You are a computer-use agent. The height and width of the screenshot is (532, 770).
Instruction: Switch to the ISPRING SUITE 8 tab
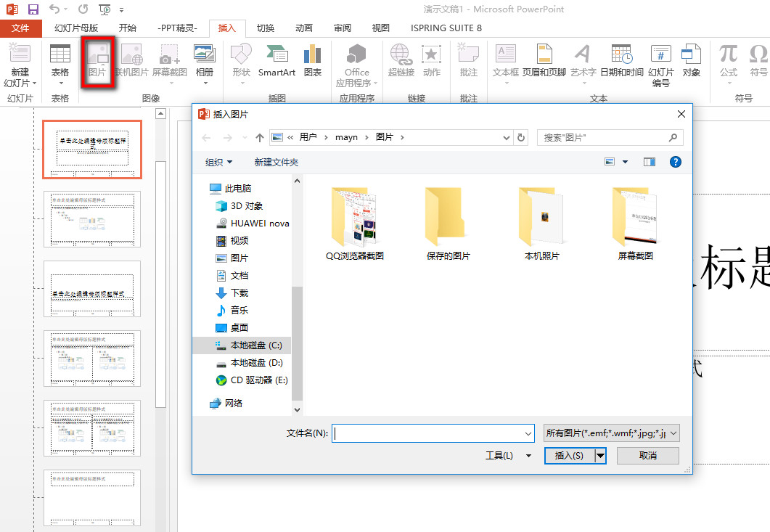446,28
